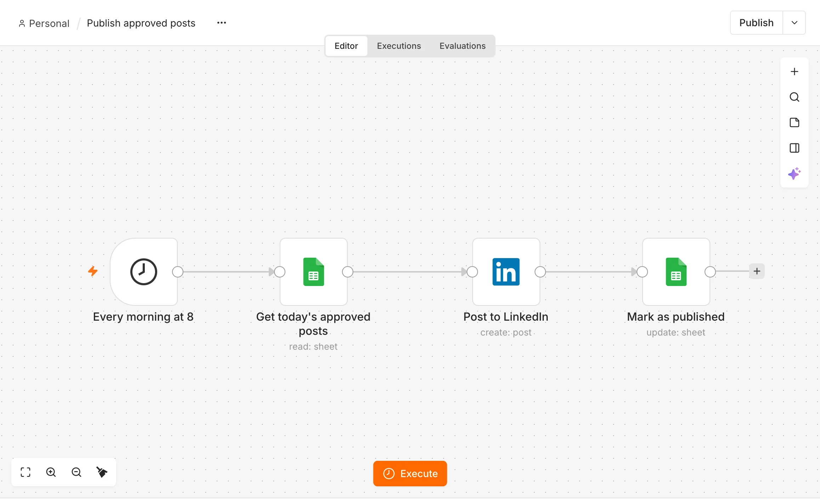The width and height of the screenshot is (820, 504).
Task: Click the input connector of Mark as published node
Action: click(642, 272)
